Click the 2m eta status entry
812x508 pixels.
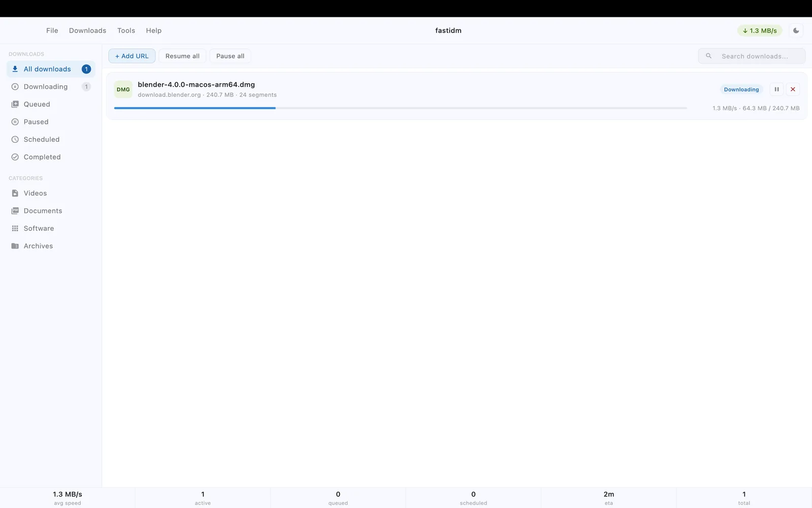(609, 498)
